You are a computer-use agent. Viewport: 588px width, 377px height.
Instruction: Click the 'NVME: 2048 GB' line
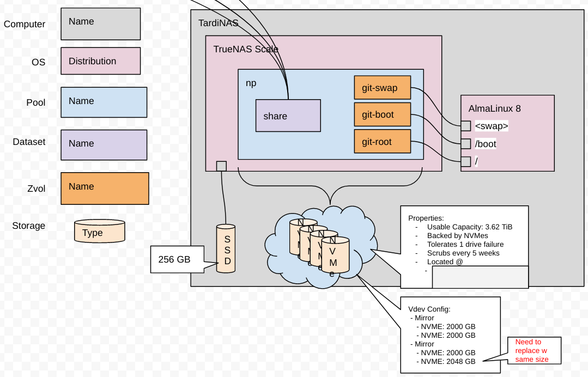tap(448, 362)
